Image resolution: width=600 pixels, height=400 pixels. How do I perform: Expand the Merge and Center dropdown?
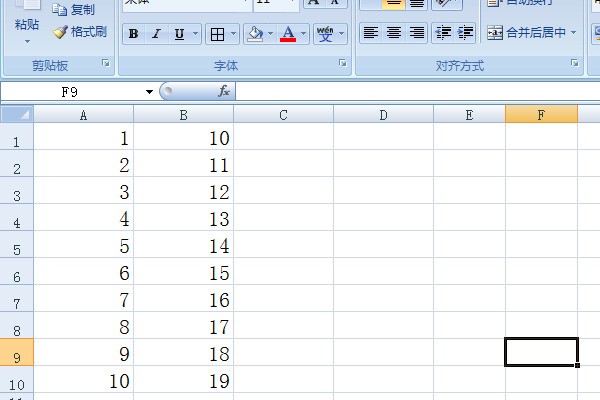(x=573, y=33)
